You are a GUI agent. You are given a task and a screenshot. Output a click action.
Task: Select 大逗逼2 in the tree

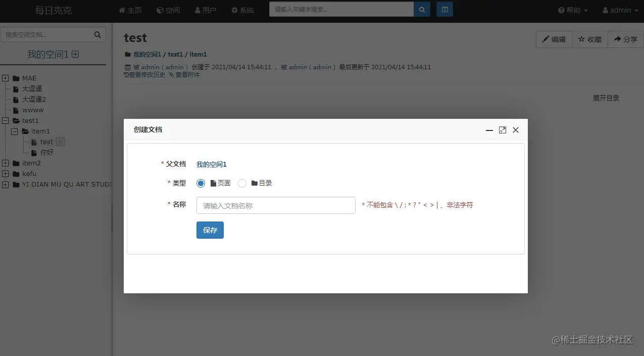click(x=34, y=100)
